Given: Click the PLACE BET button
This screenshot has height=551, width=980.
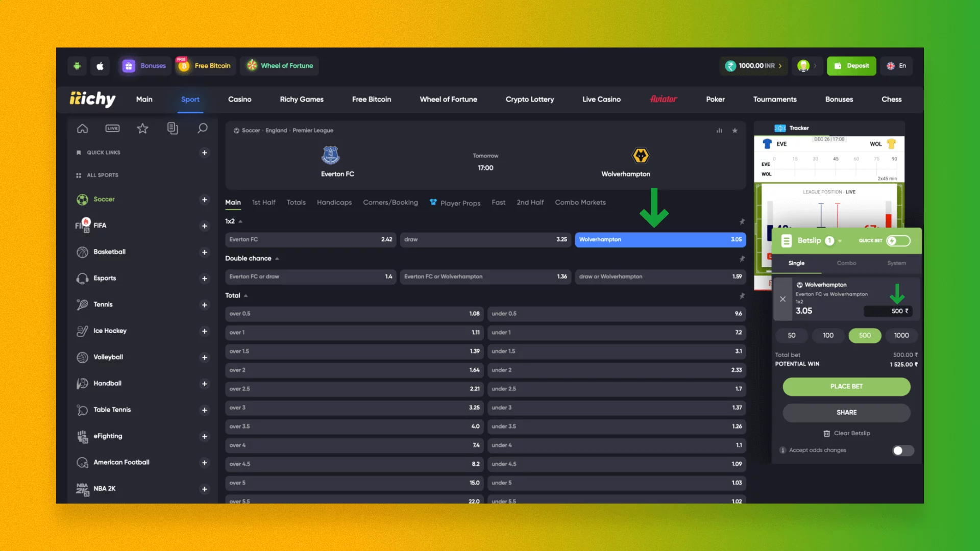Looking at the screenshot, I should [x=846, y=387].
